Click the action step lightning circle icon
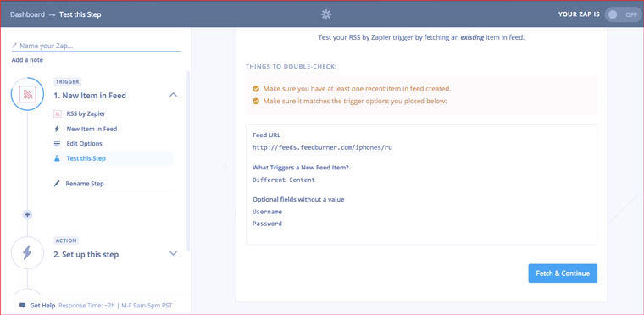This screenshot has width=644, height=315. (x=27, y=252)
